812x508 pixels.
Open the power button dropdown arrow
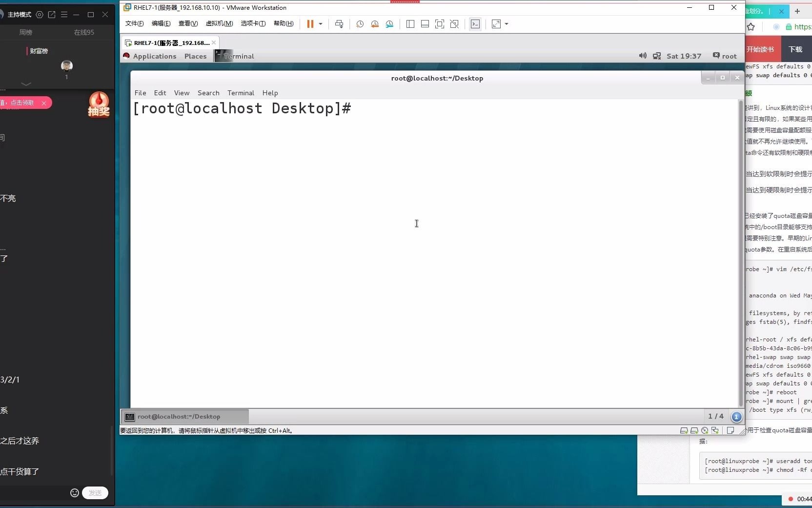coord(321,24)
